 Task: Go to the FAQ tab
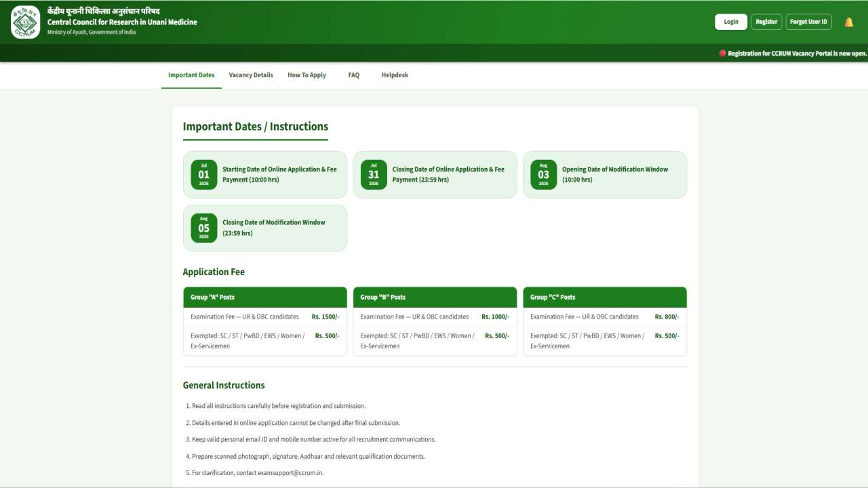354,75
